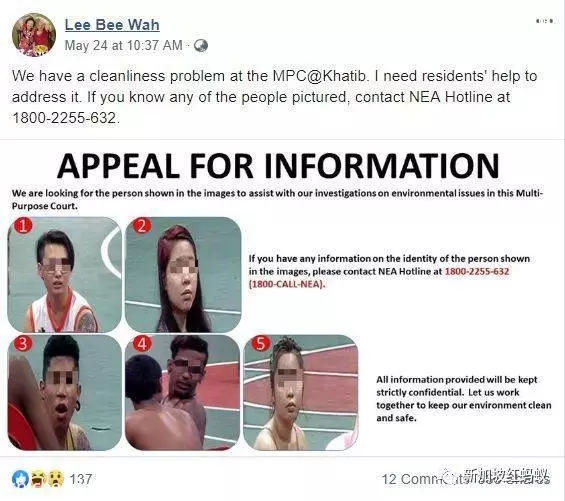Viewport: 565px width, 501px height.
Task: Open the 137 reactions count list
Action: click(80, 479)
